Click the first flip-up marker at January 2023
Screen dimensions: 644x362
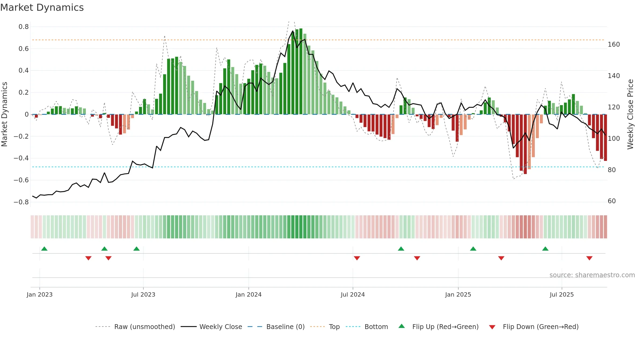pos(44,249)
